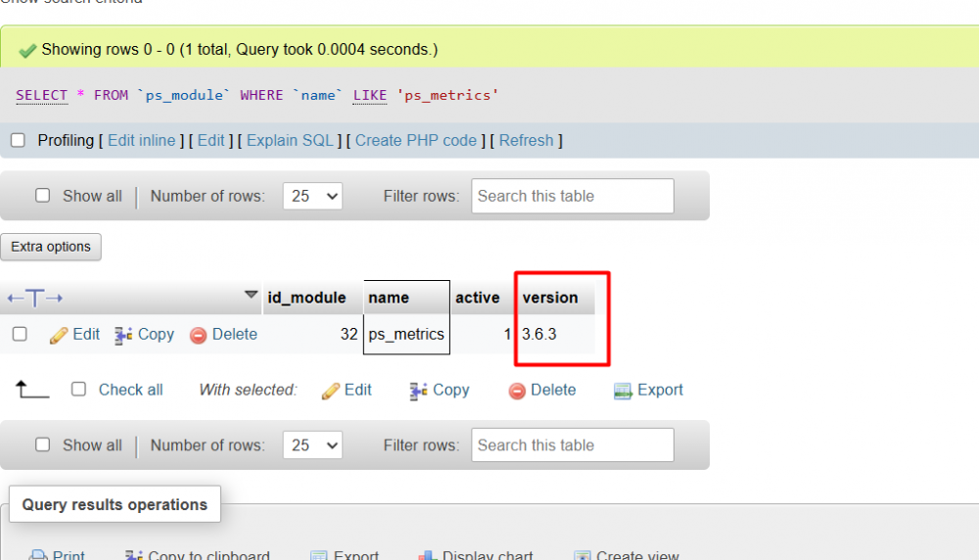
Task: Click the LIKE keyword in the query
Action: point(370,95)
